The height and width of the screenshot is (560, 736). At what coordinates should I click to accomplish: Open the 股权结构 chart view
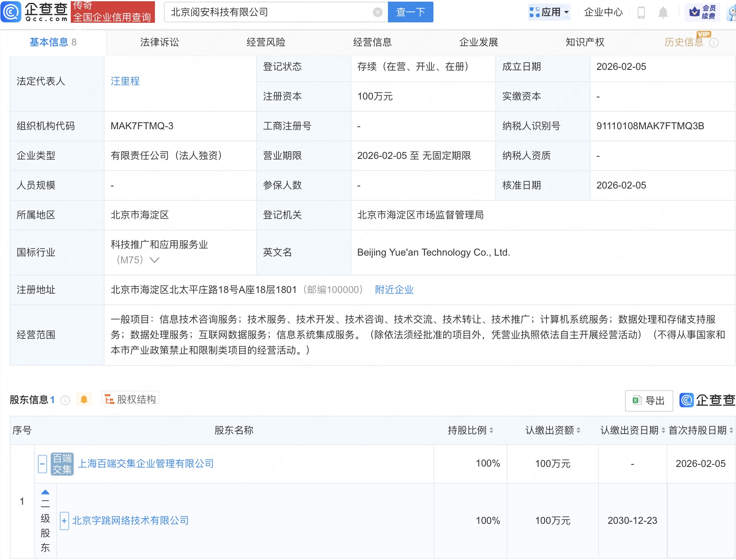click(131, 399)
